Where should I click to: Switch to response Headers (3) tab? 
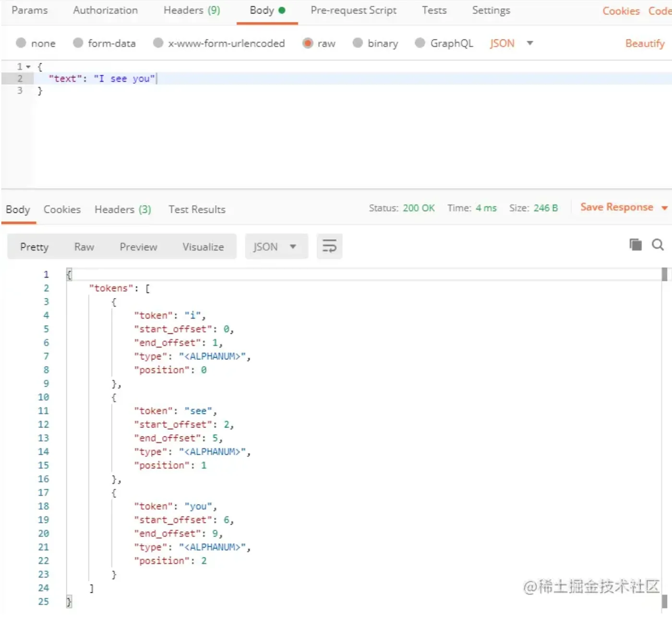click(x=122, y=209)
